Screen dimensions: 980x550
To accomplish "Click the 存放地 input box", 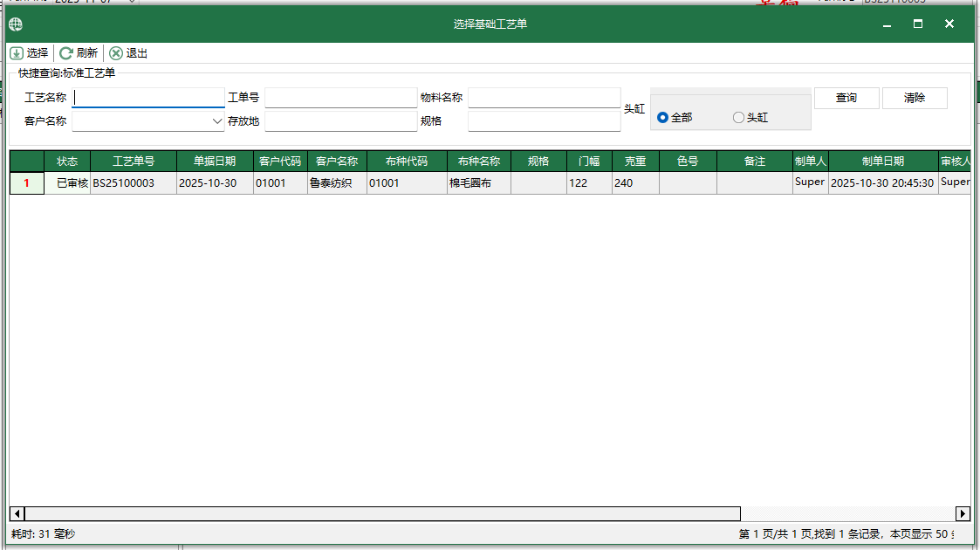I will [340, 121].
